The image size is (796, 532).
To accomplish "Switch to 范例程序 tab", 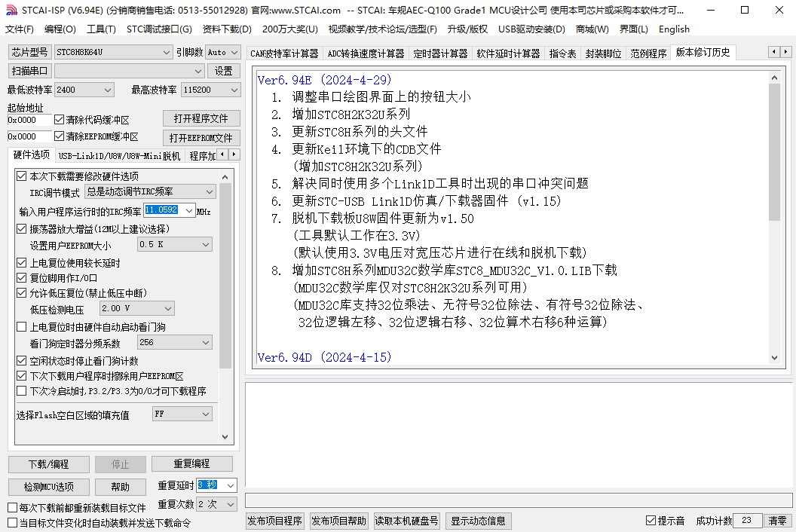I will pyautogui.click(x=648, y=54).
